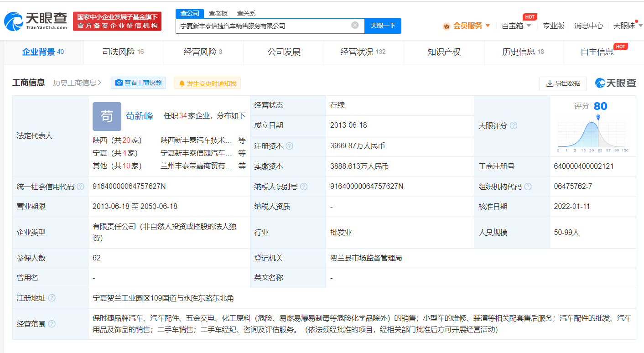The width and height of the screenshot is (644, 353).
Task: Open the 专业版 link
Action: click(553, 26)
